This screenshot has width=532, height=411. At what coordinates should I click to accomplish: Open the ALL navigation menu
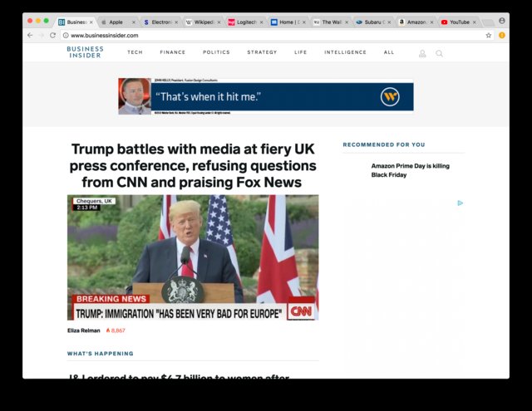pyautogui.click(x=389, y=52)
